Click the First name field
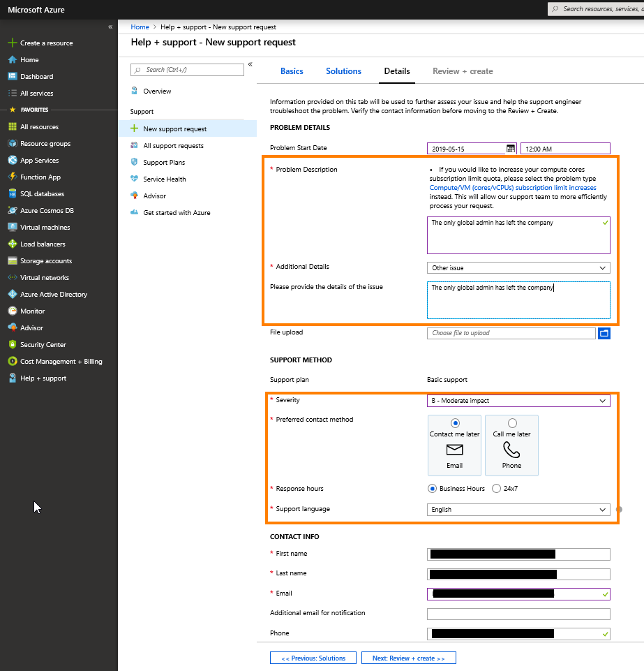This screenshot has width=644, height=671. 518,554
